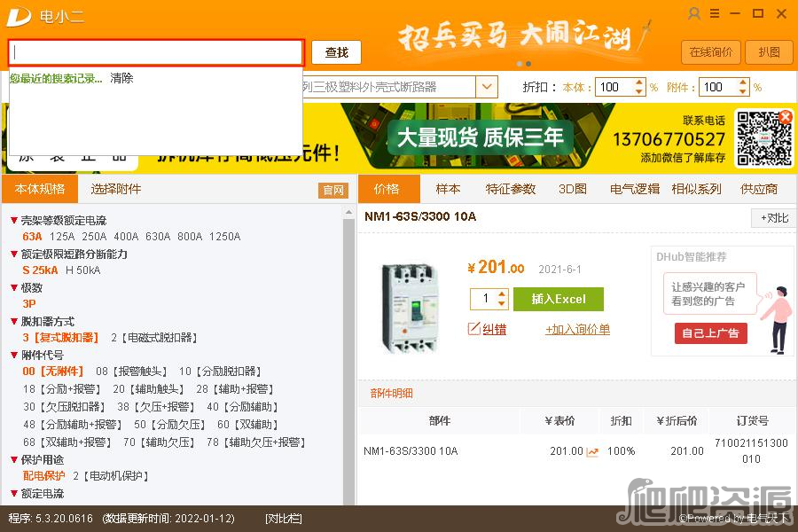Click the 在线询价 button
Image resolution: width=798 pixels, height=532 pixels.
point(710,52)
